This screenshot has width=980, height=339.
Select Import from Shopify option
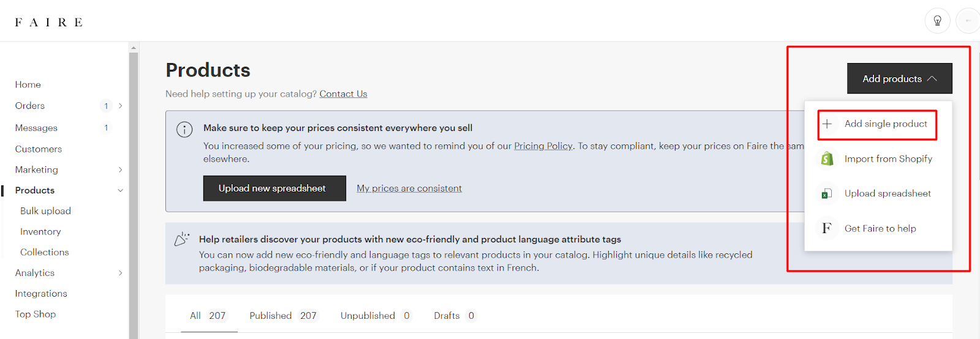[x=888, y=159]
